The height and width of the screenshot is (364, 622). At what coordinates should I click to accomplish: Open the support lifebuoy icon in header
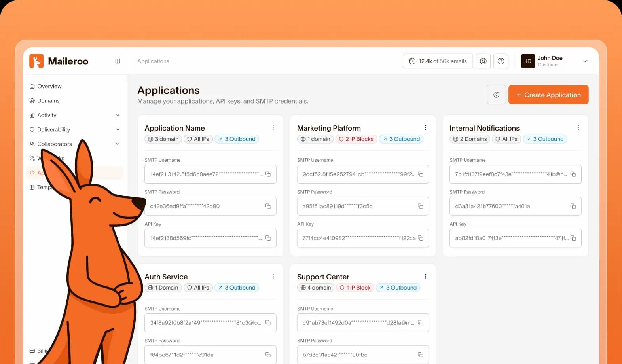click(483, 61)
